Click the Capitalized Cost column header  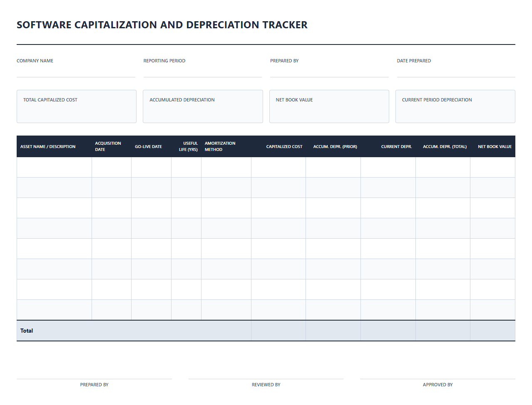point(278,146)
